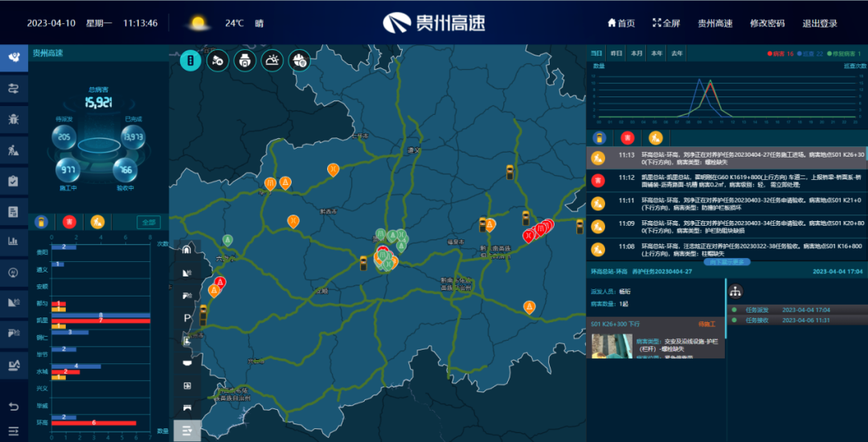868x442 pixels.
Task: Open the region map sidebar icon
Action: pos(14,58)
